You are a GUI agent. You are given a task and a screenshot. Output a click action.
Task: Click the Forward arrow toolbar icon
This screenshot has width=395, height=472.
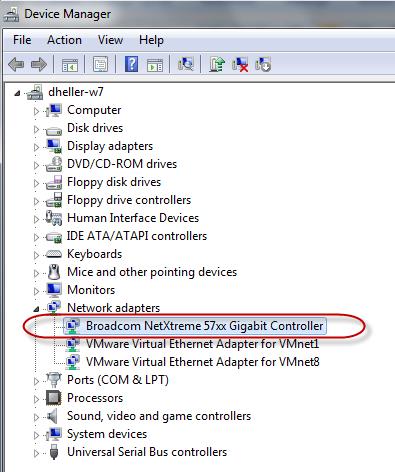(39, 64)
